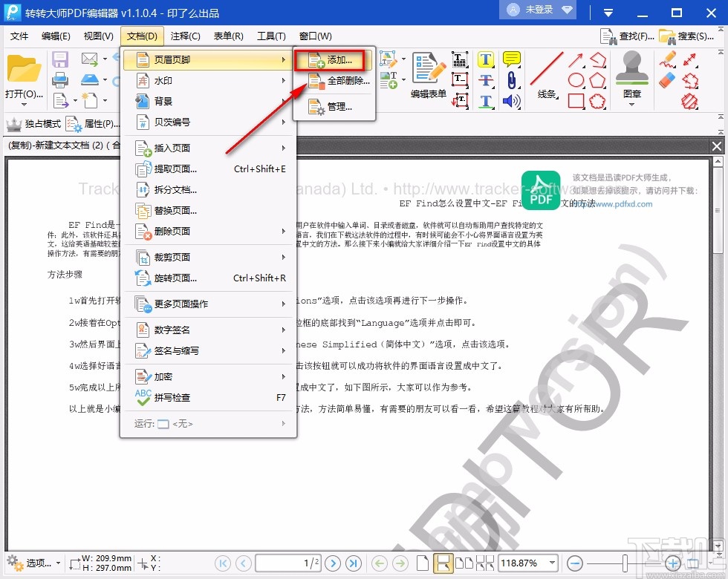Go to first page button
728x579 pixels.
(223, 563)
